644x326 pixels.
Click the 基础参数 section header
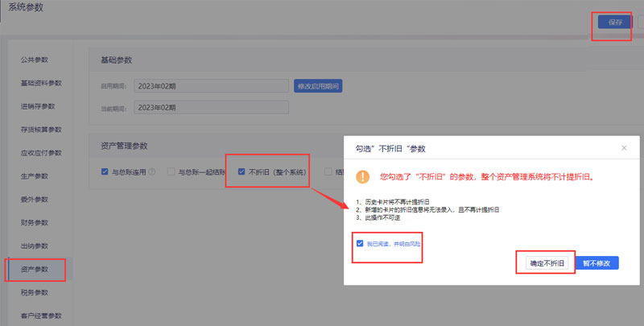click(116, 60)
